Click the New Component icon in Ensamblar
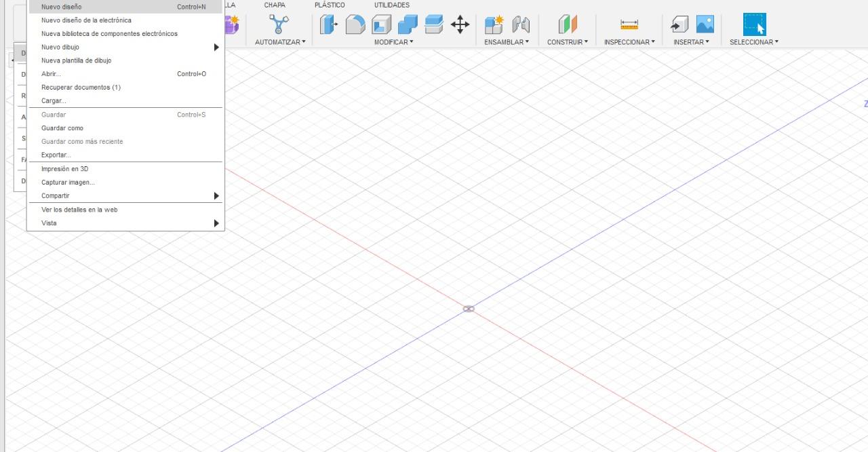Screen dimensions: 868x452 coord(494,25)
